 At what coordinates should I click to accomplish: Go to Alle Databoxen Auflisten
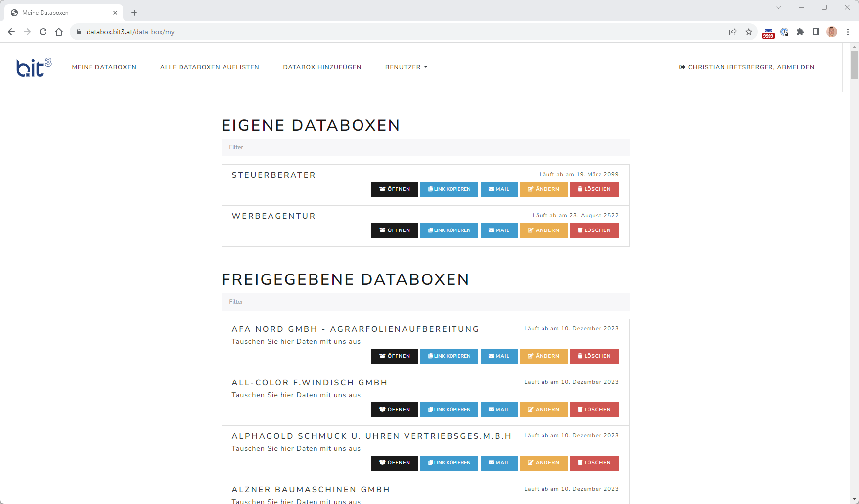click(209, 67)
